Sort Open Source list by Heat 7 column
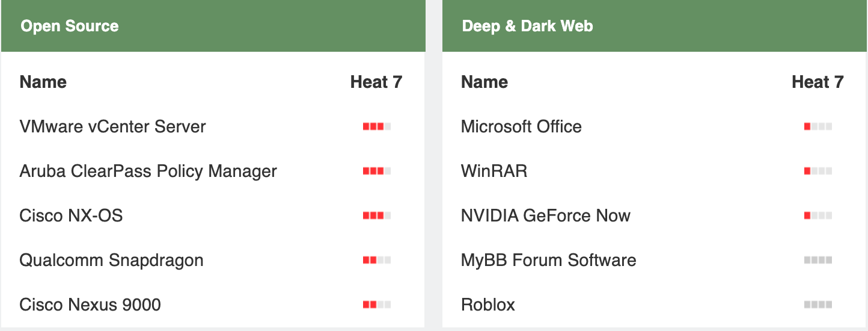 376,82
